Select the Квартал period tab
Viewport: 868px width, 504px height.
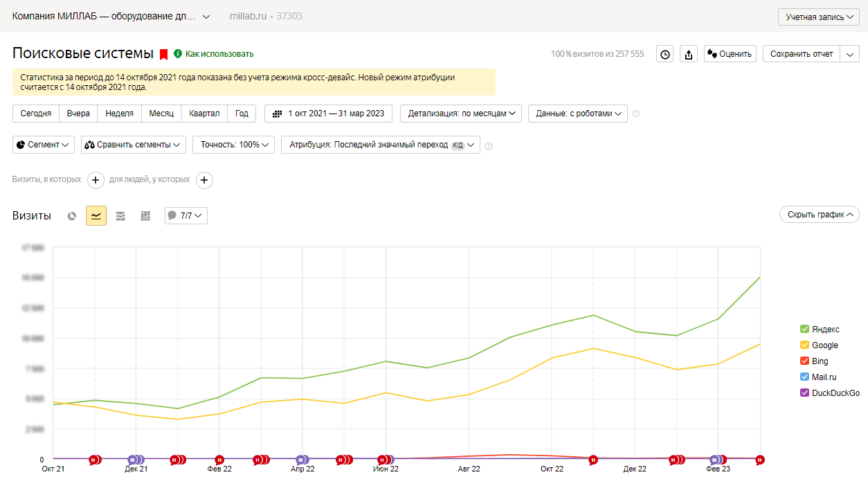[x=204, y=114]
